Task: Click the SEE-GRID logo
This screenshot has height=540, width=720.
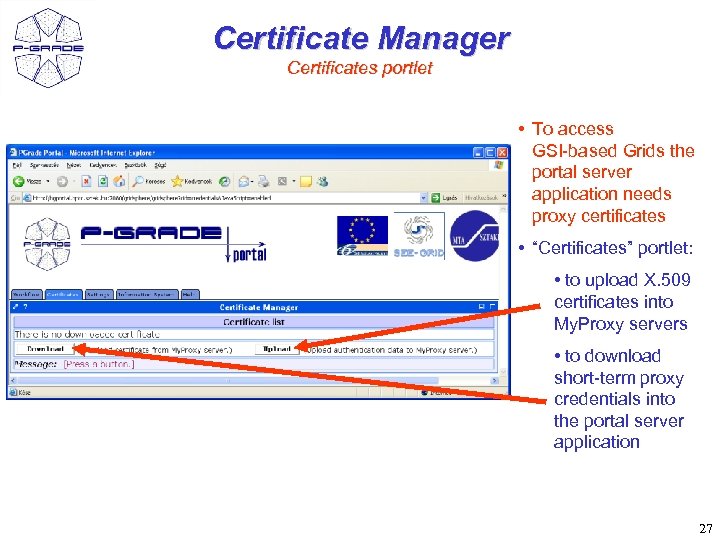Action: [419, 236]
